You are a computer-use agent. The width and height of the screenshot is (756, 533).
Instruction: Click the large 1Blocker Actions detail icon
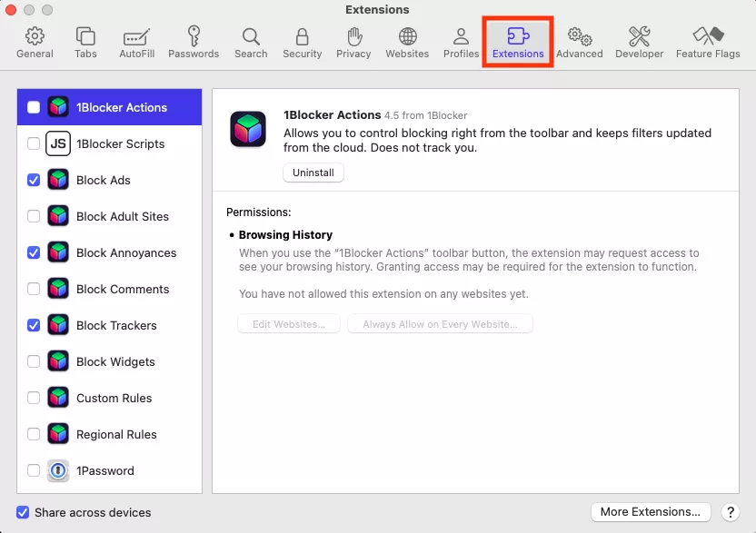(248, 129)
